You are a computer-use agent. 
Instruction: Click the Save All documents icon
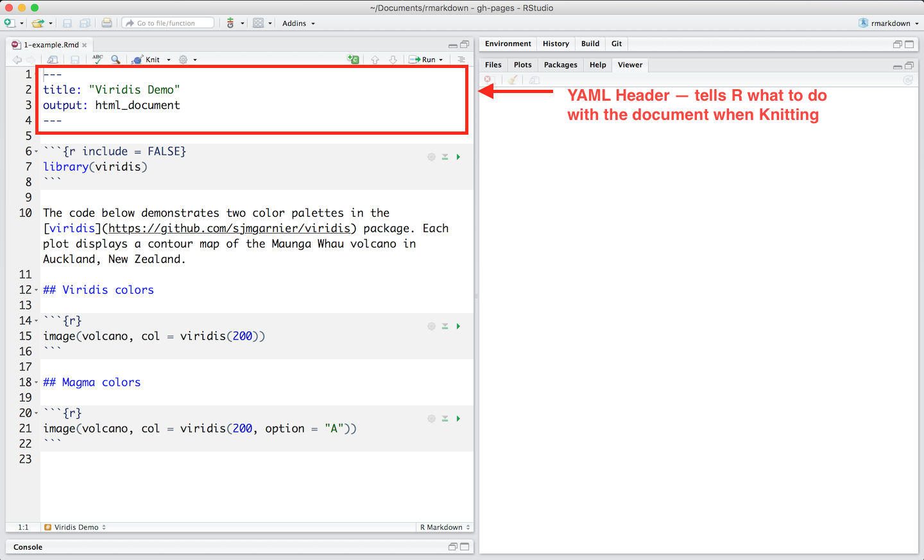[x=85, y=23]
